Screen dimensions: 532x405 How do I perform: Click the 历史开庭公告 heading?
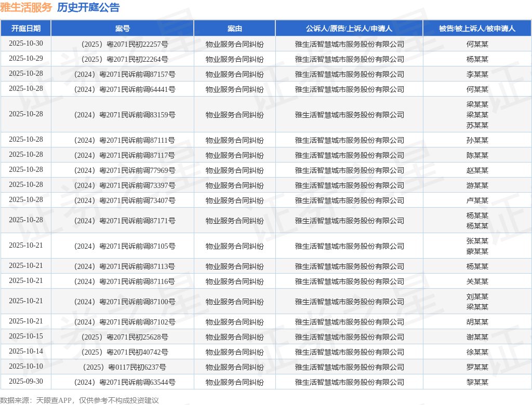click(x=88, y=7)
